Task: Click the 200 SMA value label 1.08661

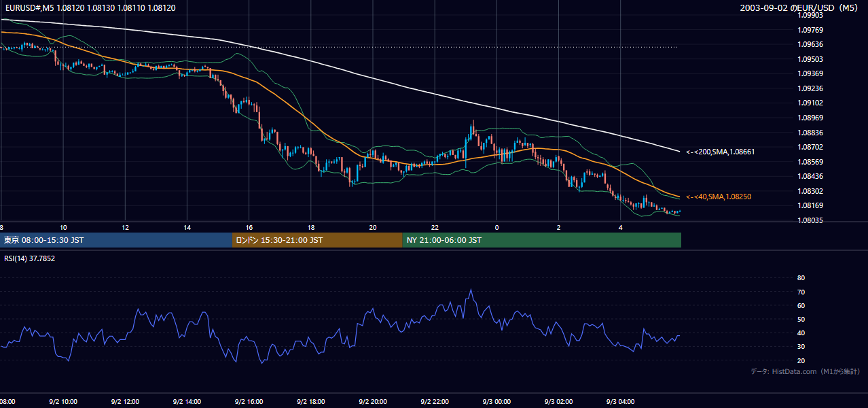Action: (x=720, y=152)
